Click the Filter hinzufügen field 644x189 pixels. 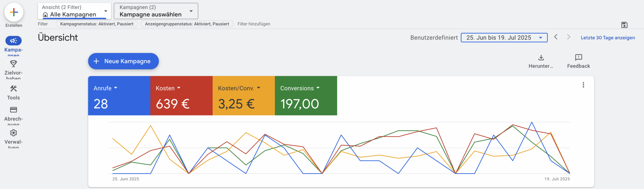254,24
